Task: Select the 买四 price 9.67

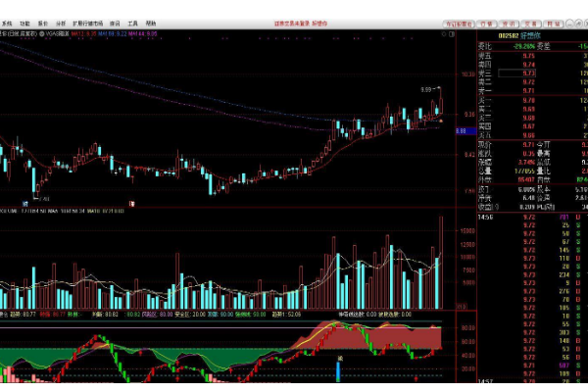Action: pyautogui.click(x=529, y=126)
